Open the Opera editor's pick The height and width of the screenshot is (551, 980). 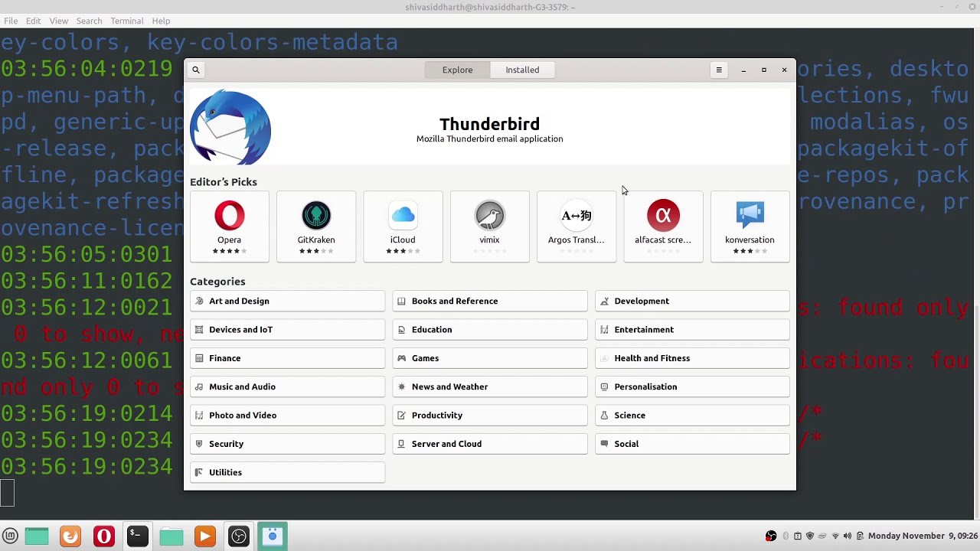point(229,227)
